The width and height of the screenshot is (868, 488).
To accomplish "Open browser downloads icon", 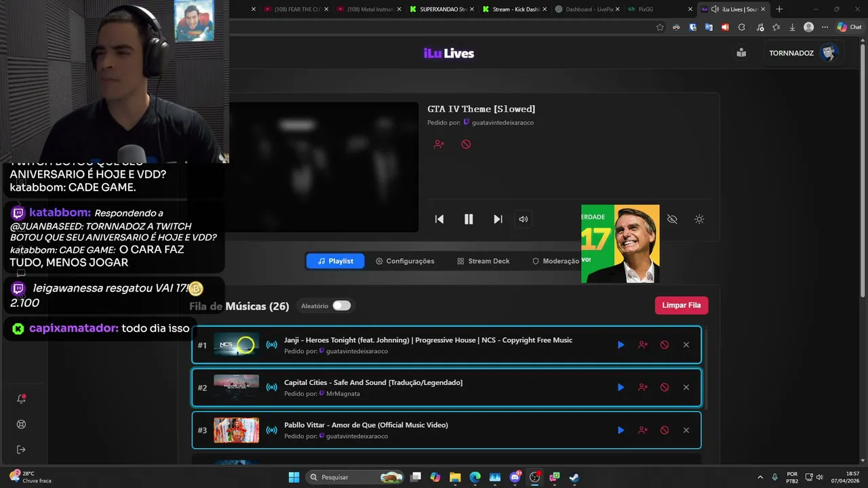I will [x=792, y=27].
